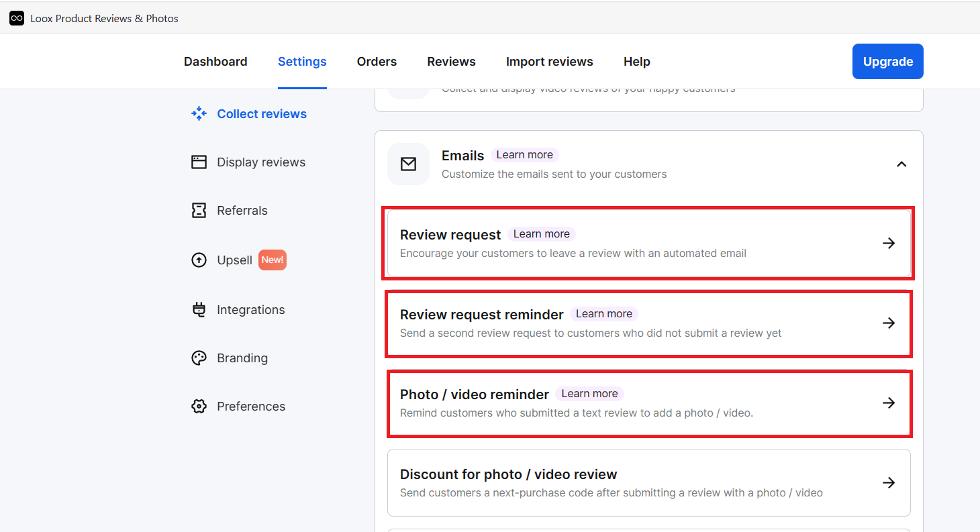Click the New! badge beside Upsell
This screenshot has width=980, height=532.
[x=273, y=260]
